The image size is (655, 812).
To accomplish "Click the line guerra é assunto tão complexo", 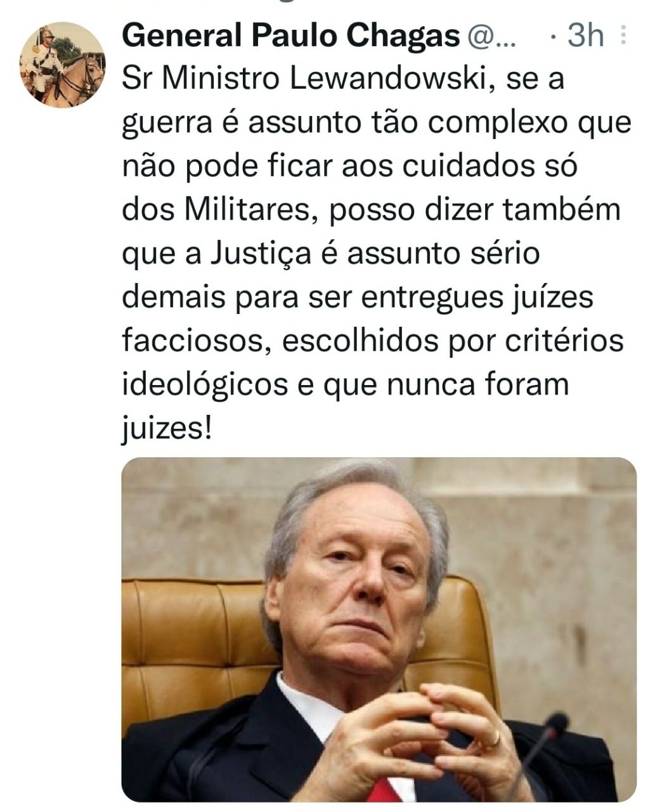I will 377,124.
